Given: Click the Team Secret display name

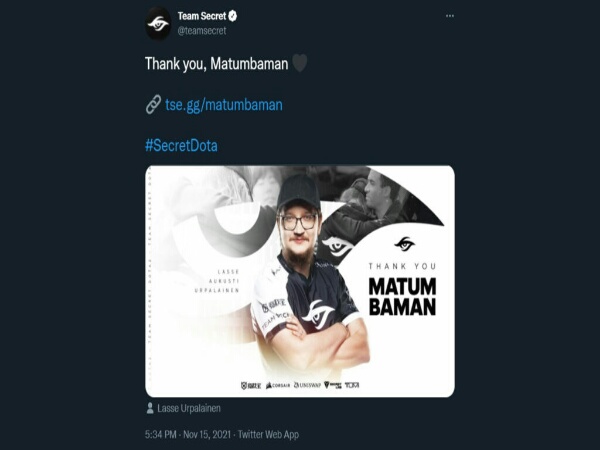Looking at the screenshot, I should (x=202, y=16).
